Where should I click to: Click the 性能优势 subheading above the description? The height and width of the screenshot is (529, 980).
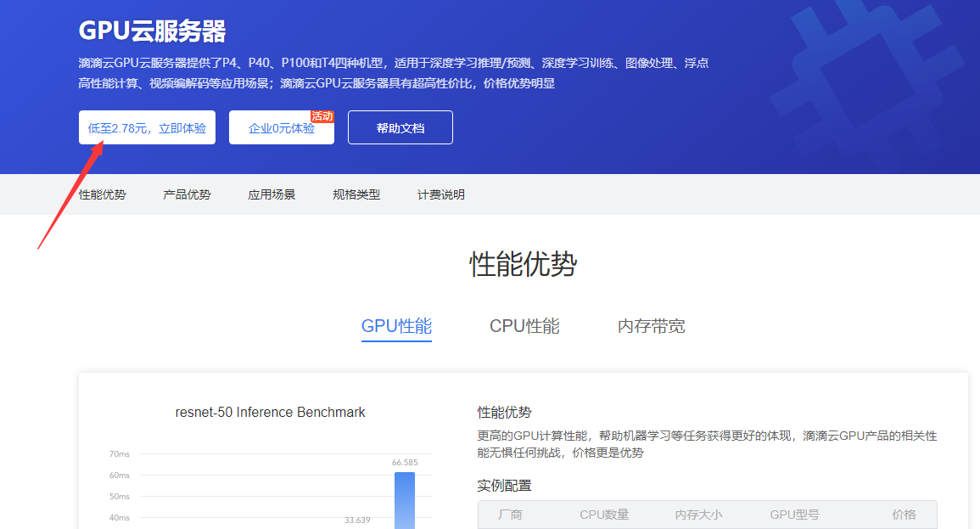504,412
